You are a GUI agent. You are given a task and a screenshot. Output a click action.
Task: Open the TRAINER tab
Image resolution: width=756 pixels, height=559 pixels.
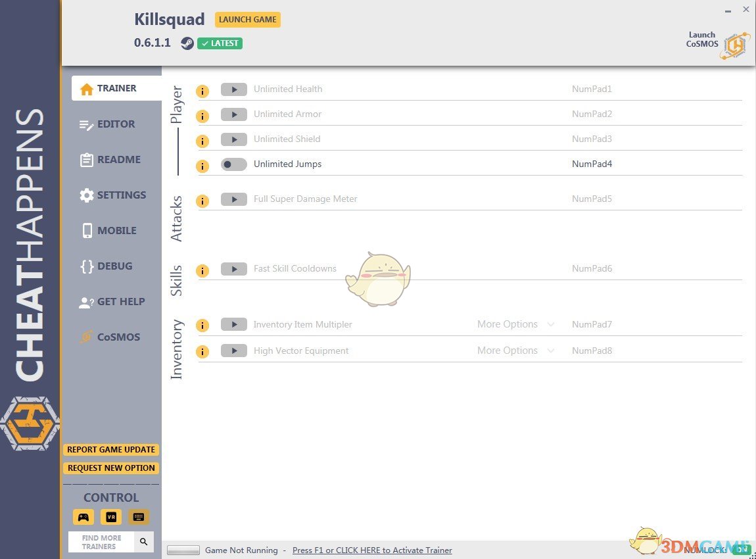pos(116,88)
